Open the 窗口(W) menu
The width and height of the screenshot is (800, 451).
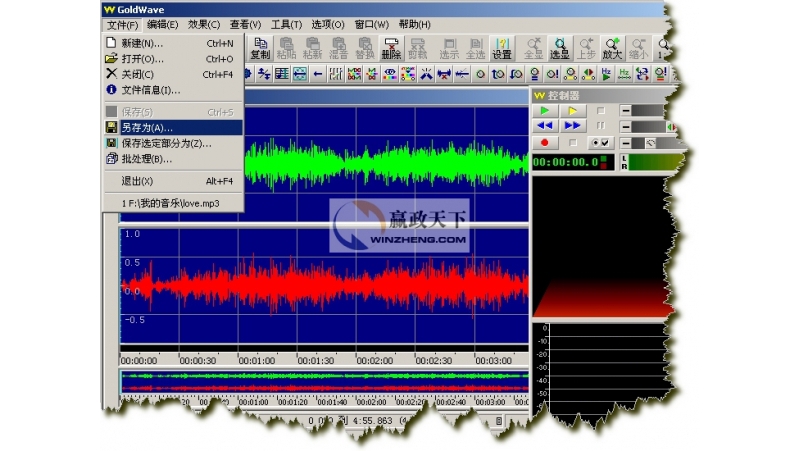(371, 24)
